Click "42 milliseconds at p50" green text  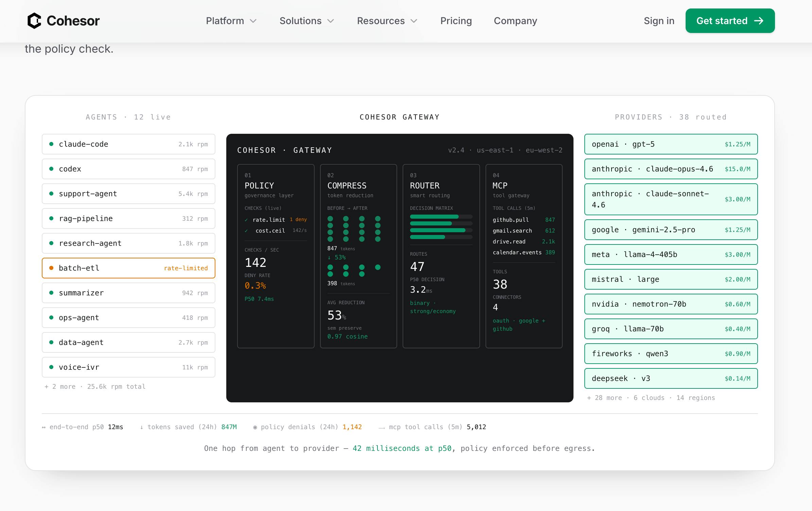click(402, 449)
